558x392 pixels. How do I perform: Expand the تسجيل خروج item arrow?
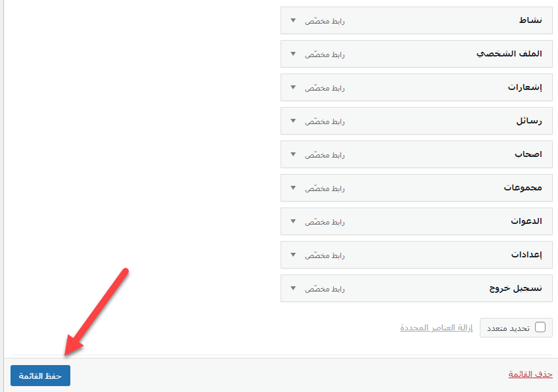293,288
